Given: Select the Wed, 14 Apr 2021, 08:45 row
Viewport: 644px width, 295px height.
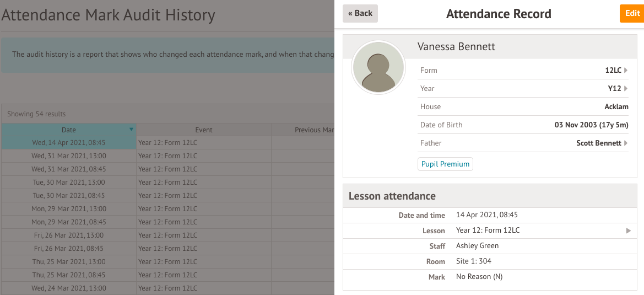Looking at the screenshot, I should 167,143.
